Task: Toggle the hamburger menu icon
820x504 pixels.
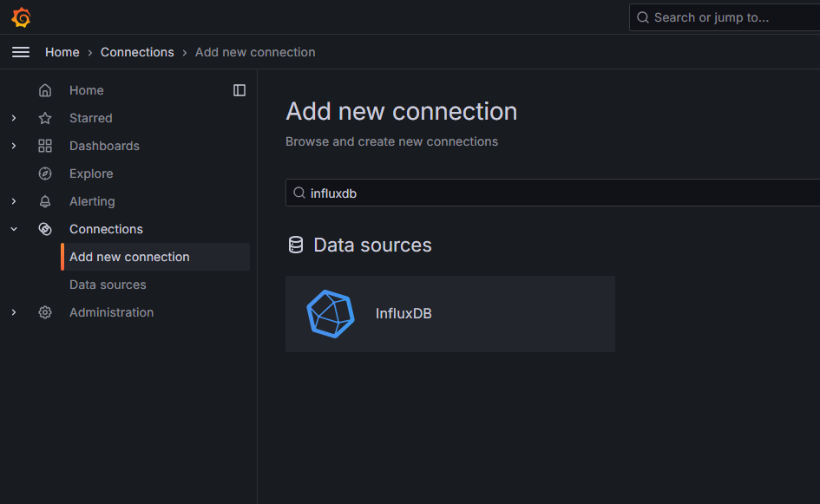Action: coord(21,52)
